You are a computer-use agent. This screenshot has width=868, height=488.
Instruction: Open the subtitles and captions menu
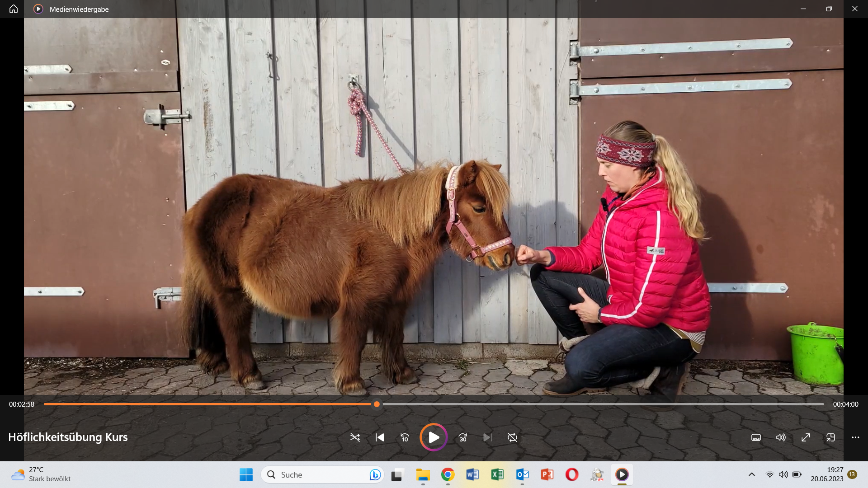(x=756, y=437)
